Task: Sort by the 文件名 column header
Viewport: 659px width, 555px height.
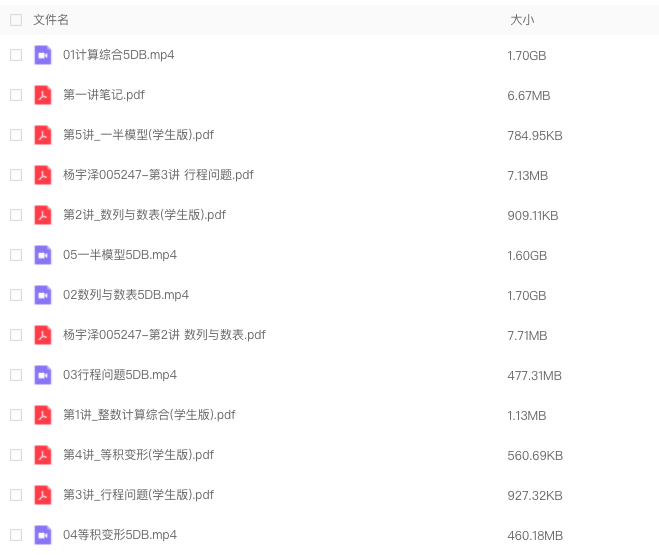Action: click(x=51, y=20)
